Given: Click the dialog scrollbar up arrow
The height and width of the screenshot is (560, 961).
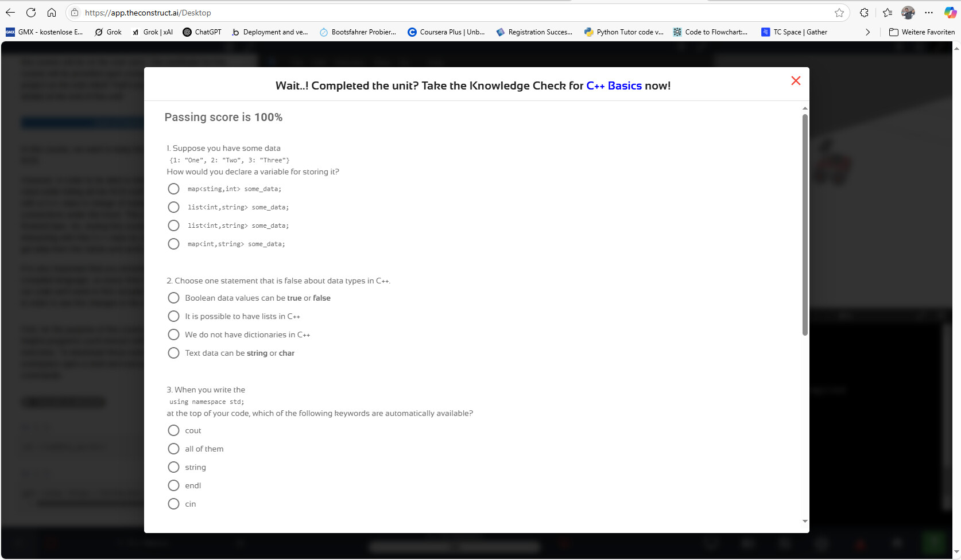Looking at the screenshot, I should click(x=805, y=108).
